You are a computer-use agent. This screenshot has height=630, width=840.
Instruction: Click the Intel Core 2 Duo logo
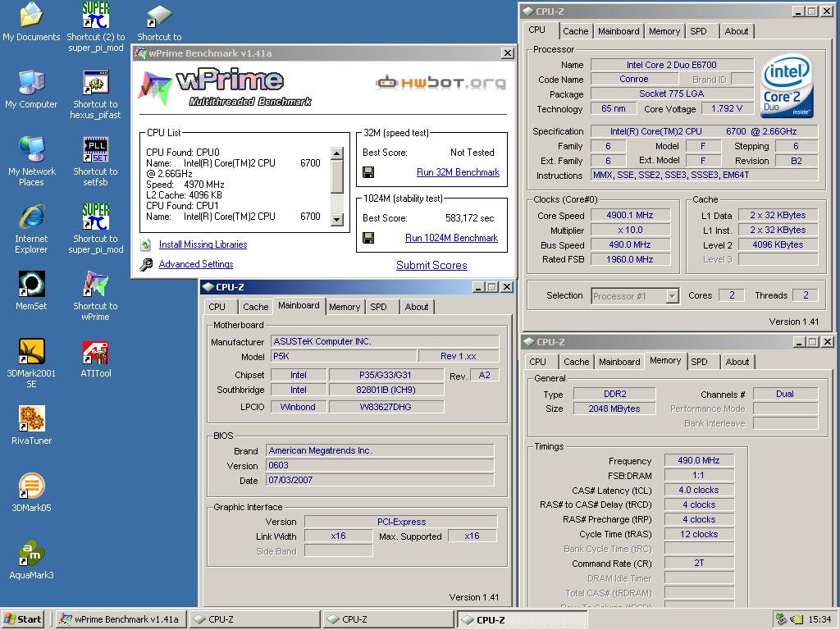[787, 84]
